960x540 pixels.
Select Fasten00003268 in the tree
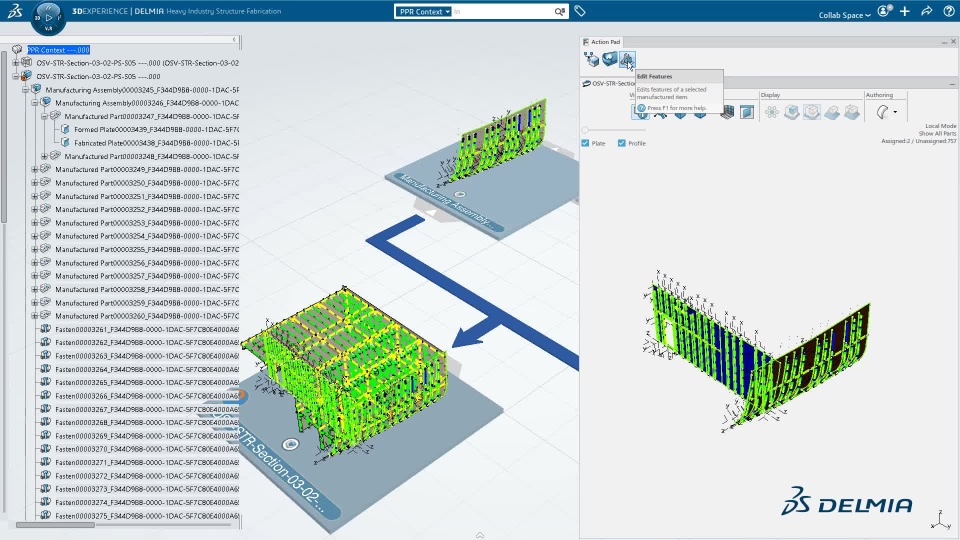147,422
